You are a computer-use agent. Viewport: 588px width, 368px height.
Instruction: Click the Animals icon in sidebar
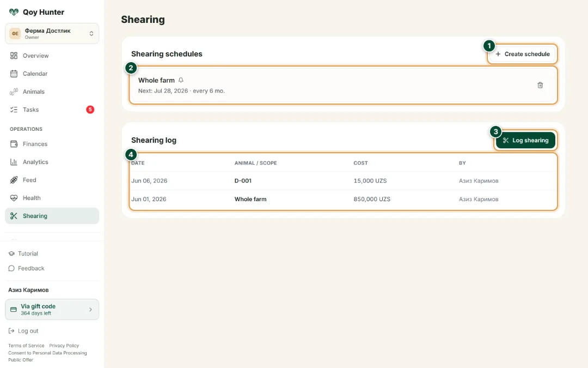[14, 92]
